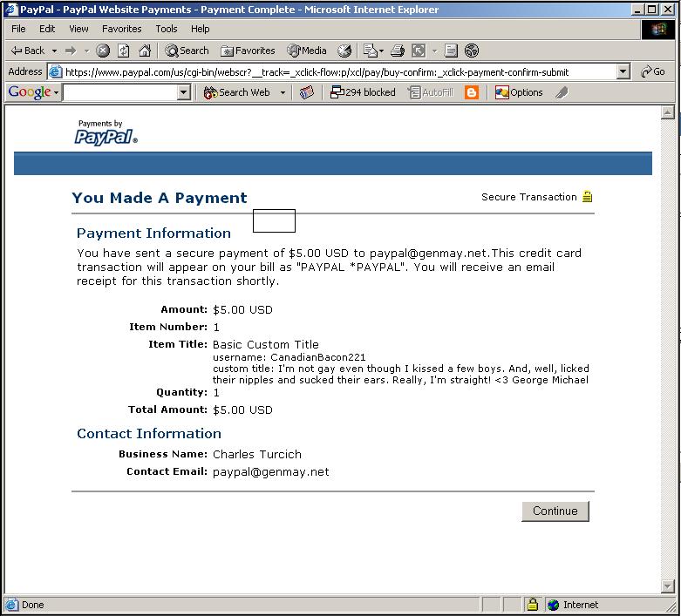The image size is (681, 616).
Task: Click the Go button
Action: (653, 71)
